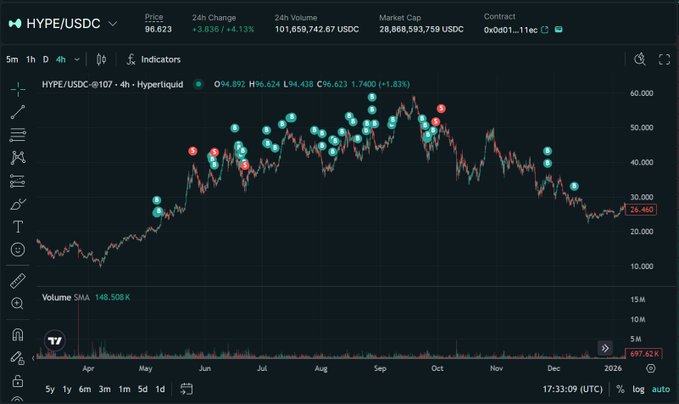This screenshot has width=679, height=404.
Task: Select the text annotation tool
Action: pyautogui.click(x=18, y=226)
